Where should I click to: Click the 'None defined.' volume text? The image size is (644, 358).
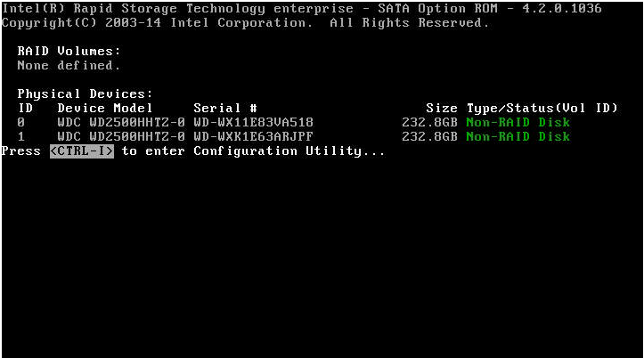pos(69,65)
